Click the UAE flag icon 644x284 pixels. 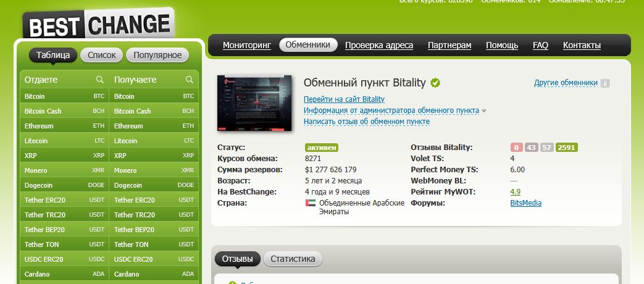(x=311, y=203)
